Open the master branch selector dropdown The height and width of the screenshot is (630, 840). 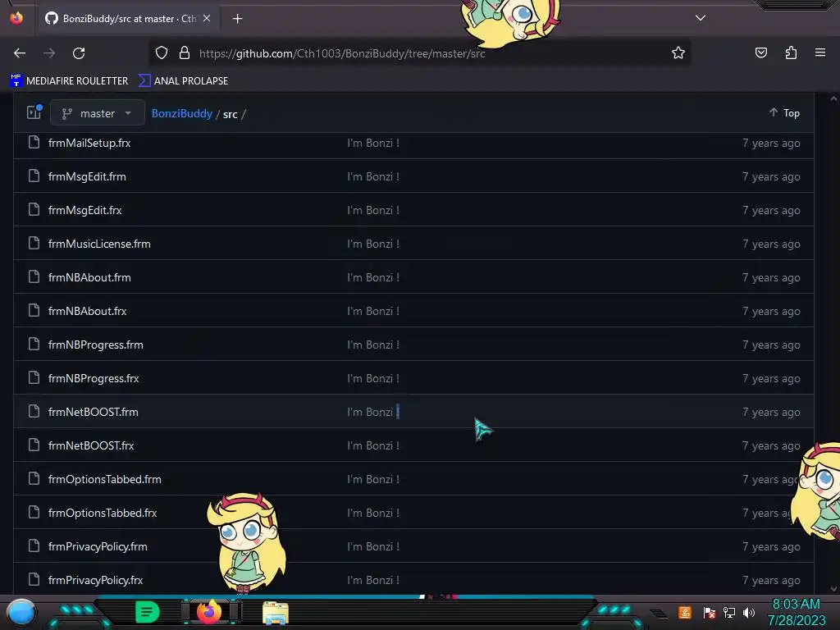pos(97,113)
